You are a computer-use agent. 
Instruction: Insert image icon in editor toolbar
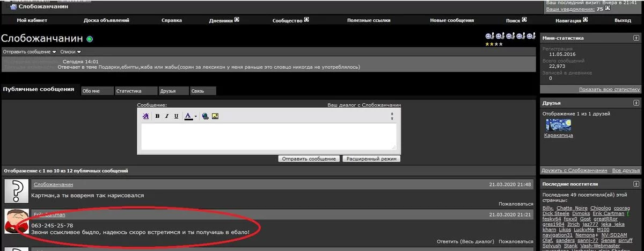[215, 116]
